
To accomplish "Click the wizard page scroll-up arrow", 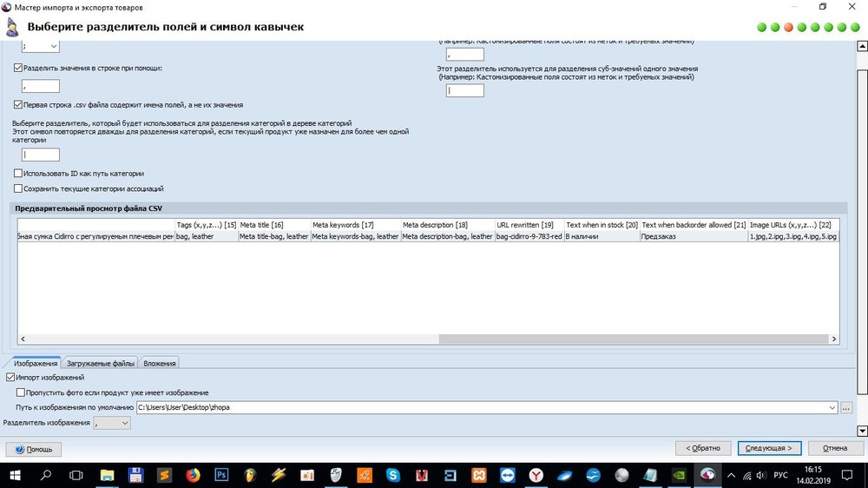I will 862,47.
